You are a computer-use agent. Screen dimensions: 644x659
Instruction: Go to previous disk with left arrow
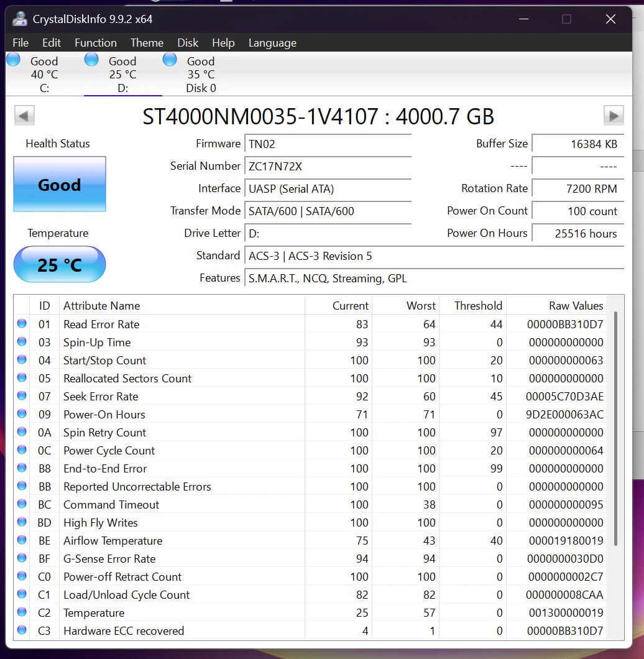point(24,116)
